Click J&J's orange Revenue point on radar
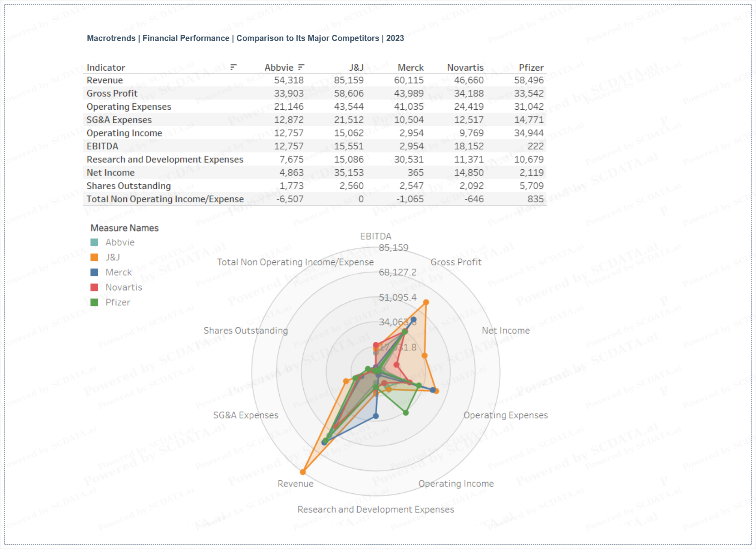The width and height of the screenshot is (756, 549). (303, 472)
